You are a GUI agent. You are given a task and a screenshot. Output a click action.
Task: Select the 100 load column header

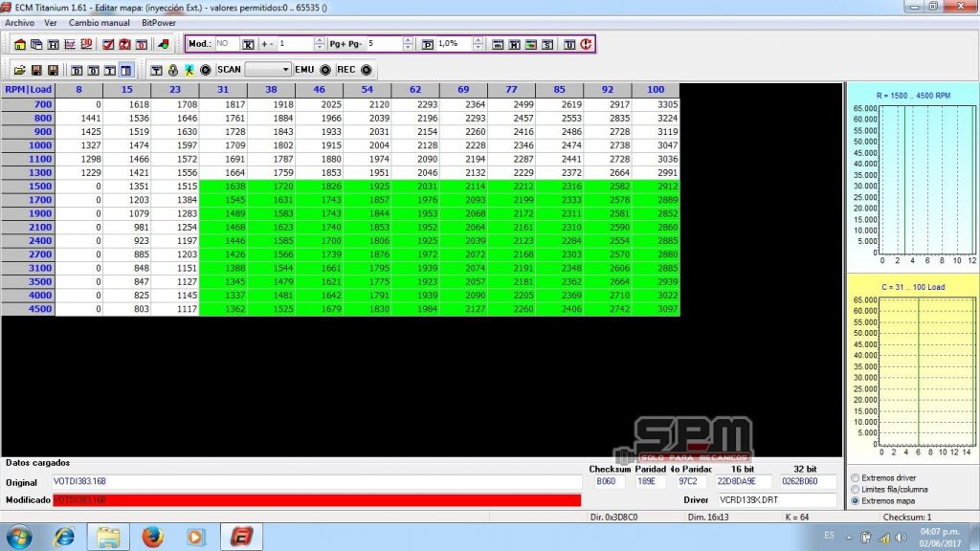[656, 90]
